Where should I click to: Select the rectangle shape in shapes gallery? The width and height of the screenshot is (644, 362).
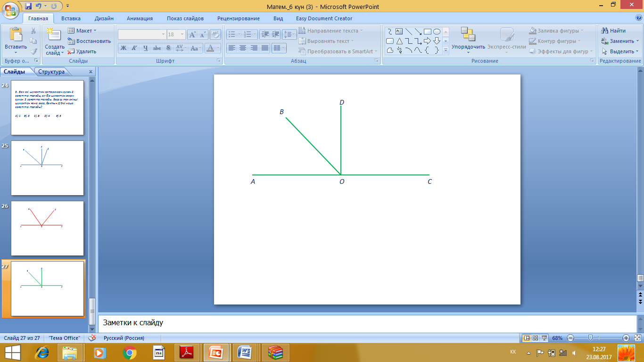click(428, 32)
